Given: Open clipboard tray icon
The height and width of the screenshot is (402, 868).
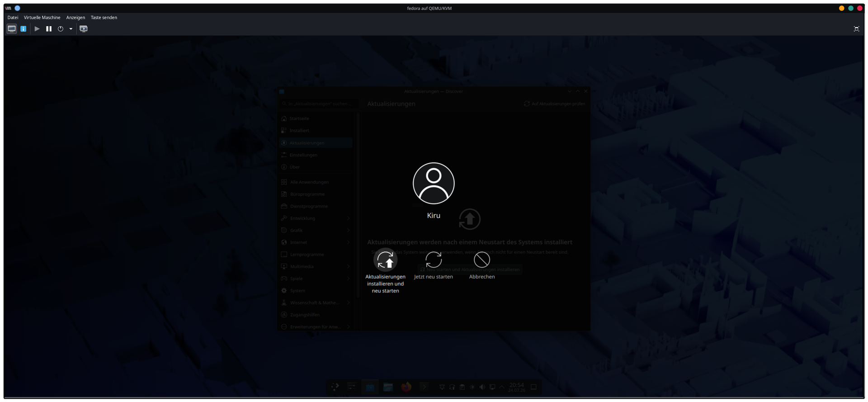Looking at the screenshot, I should tap(462, 387).
